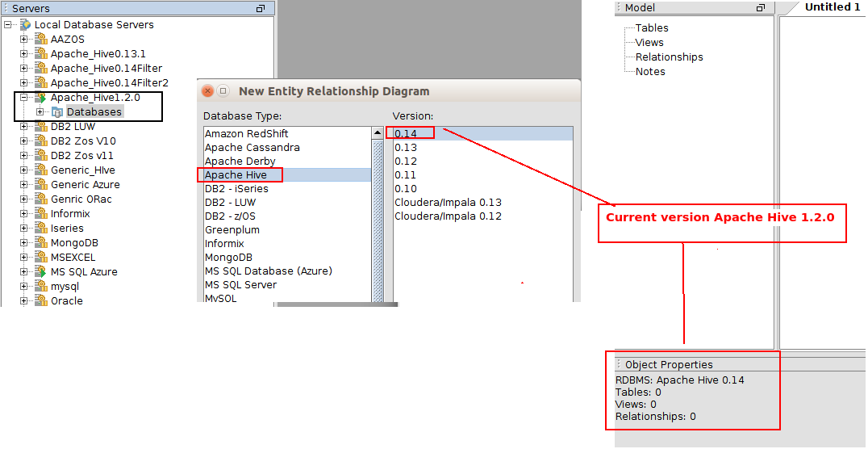Click the Informix server icon

pos(41,213)
